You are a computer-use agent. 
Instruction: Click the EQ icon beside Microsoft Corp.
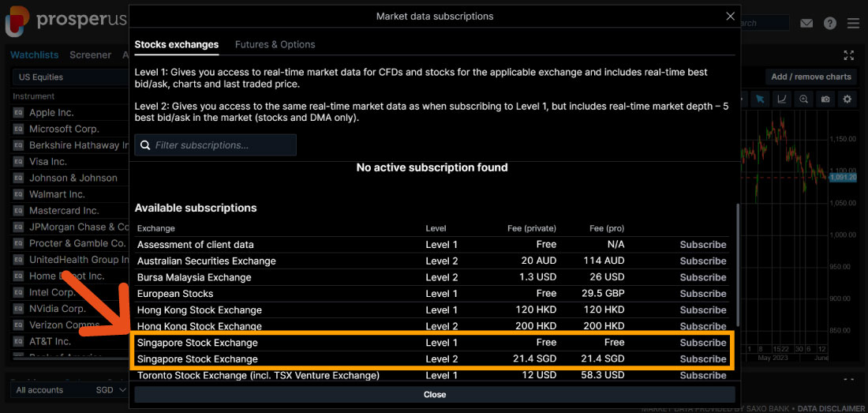[18, 129]
